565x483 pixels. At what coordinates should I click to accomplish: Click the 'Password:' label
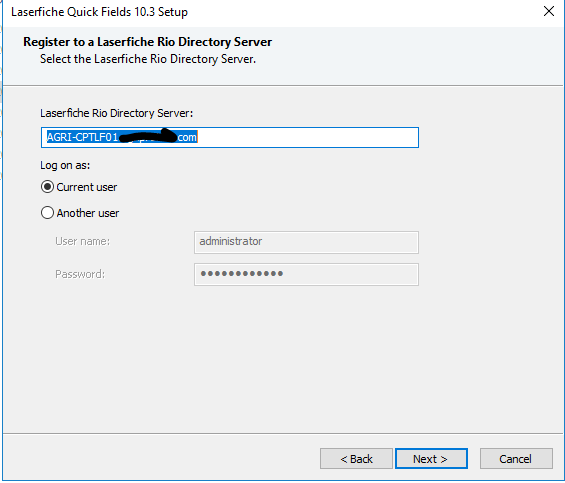coord(80,274)
